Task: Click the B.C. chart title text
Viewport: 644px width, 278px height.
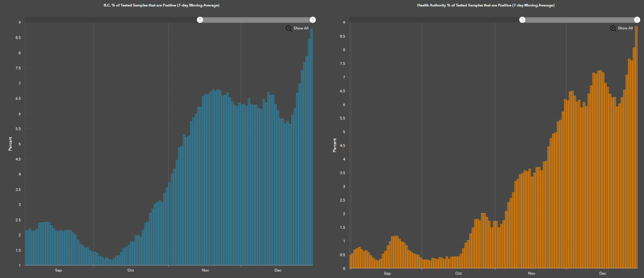Action: (x=161, y=5)
